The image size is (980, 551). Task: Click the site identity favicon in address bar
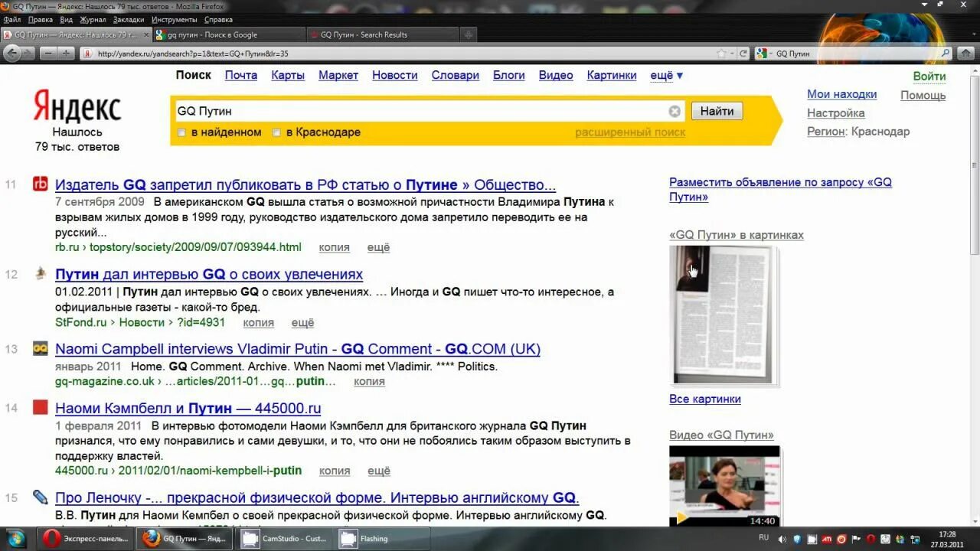(x=87, y=54)
